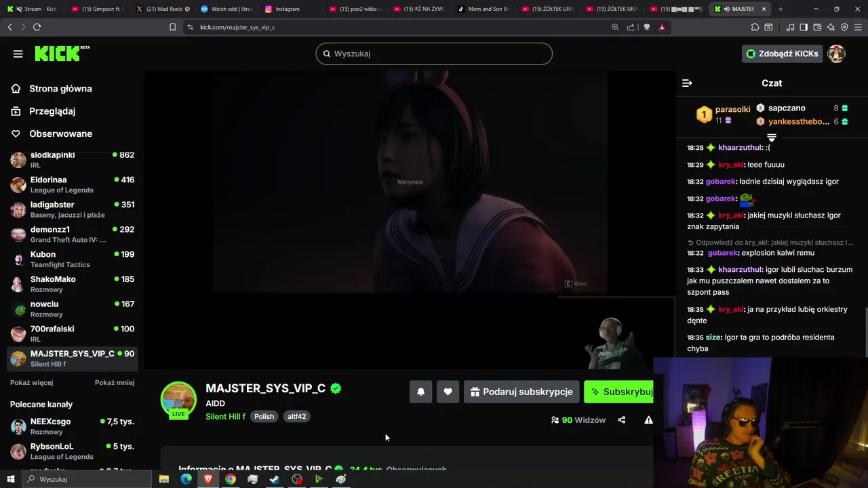Open 700rafalski channel in sidebar
Screen dimensions: 868x488
72,333
